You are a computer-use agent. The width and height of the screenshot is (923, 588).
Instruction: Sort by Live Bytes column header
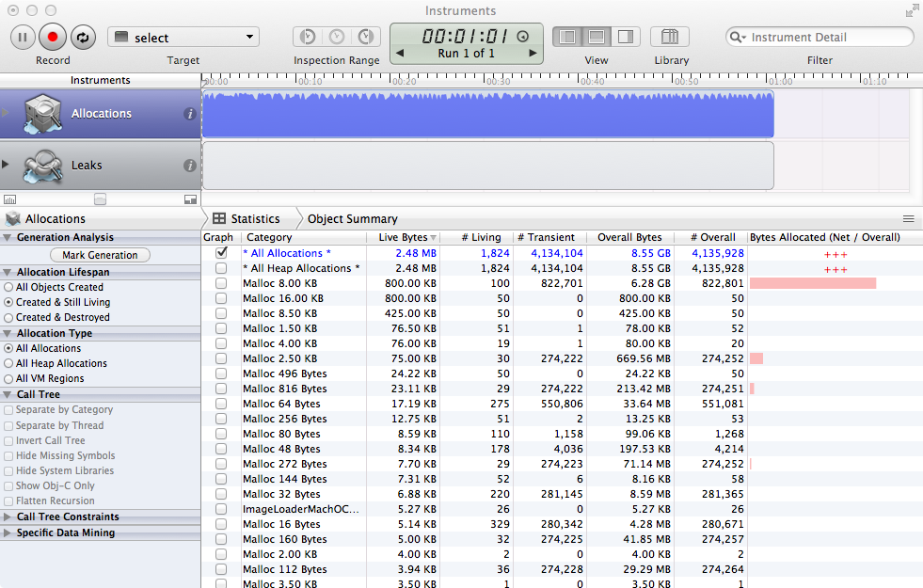click(x=404, y=237)
